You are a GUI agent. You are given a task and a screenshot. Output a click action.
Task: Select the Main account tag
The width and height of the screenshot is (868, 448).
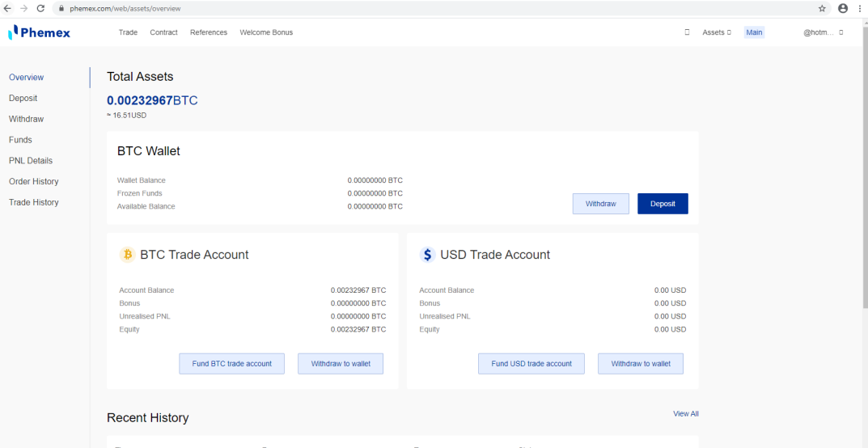(x=754, y=32)
